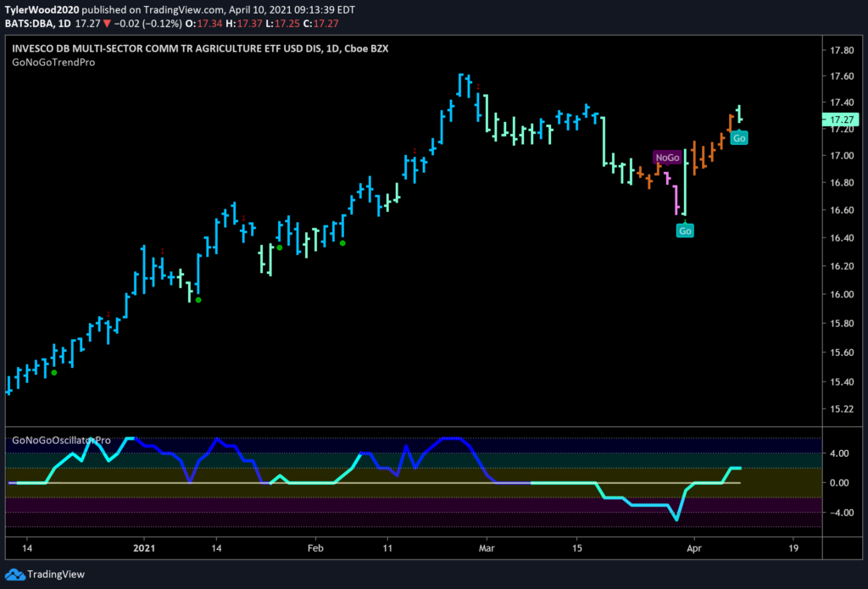This screenshot has height=589, width=868.
Task: Click the INVESCO DB Agriculture ETF title
Action: (200, 48)
